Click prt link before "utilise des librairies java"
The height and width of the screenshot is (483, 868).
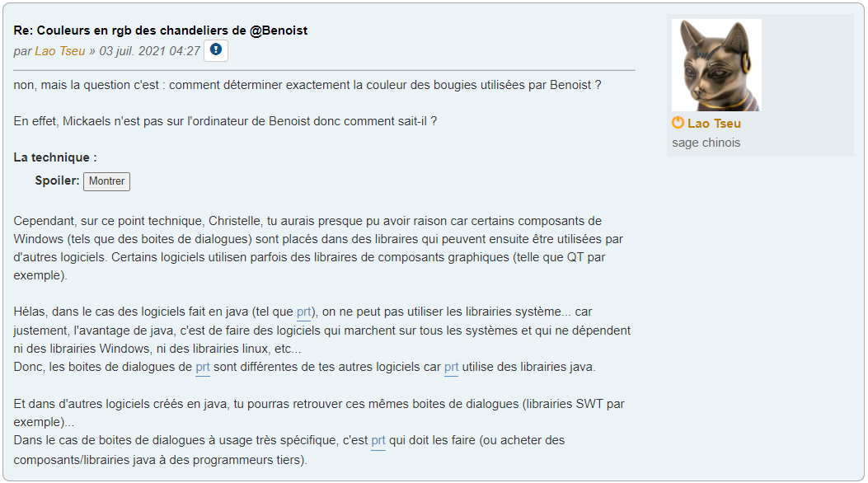tap(451, 367)
